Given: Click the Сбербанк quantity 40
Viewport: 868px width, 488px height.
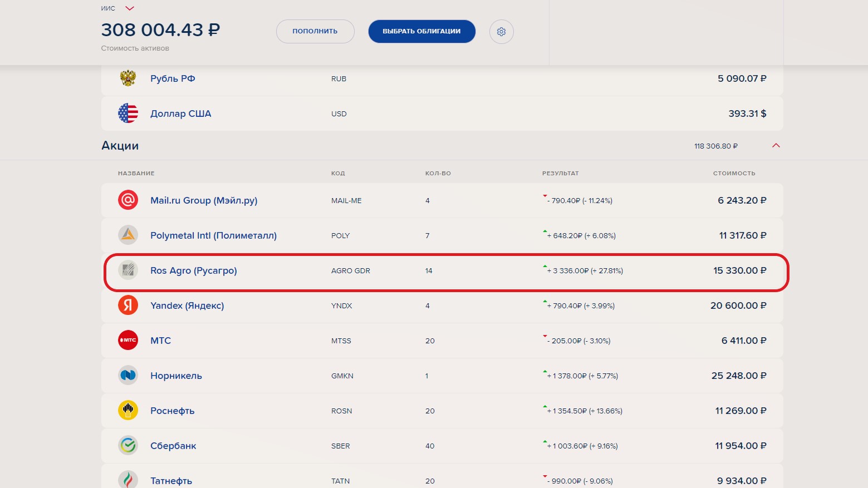Looking at the screenshot, I should click(x=430, y=446).
